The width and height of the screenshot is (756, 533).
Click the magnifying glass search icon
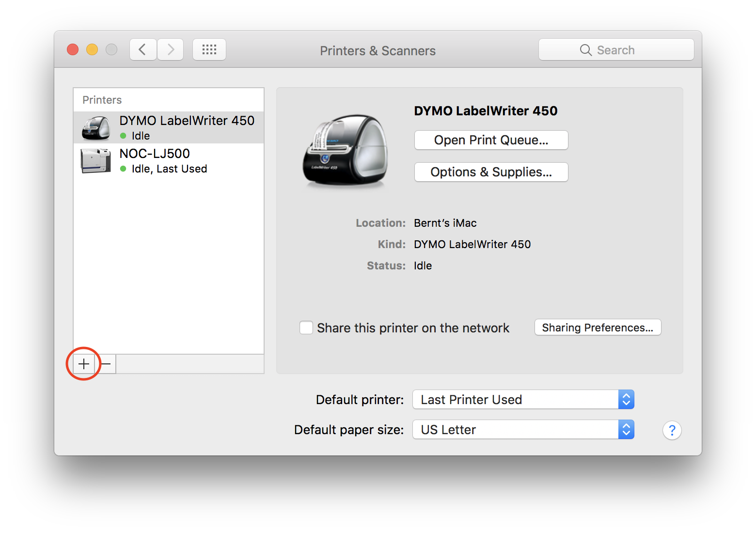coord(586,50)
